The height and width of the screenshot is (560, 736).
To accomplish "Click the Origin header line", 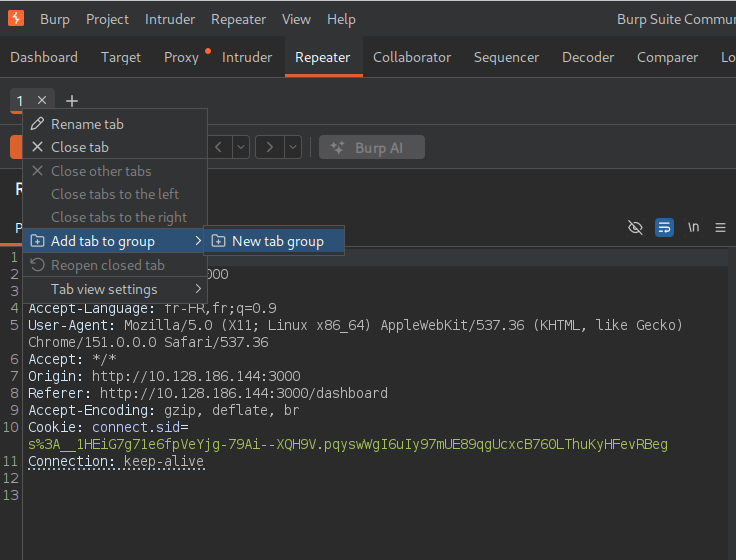I will [164, 376].
